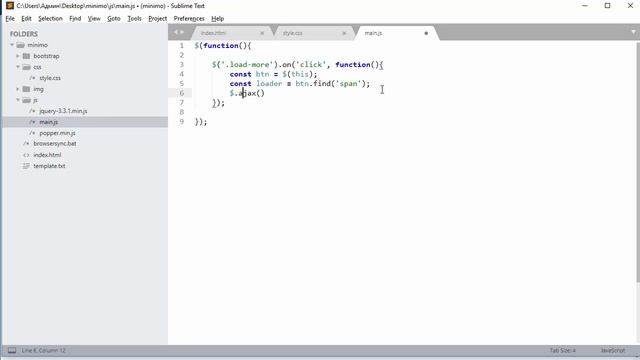The image size is (640, 360).
Task: Collapse the minimo root folder
Action: coord(12,45)
